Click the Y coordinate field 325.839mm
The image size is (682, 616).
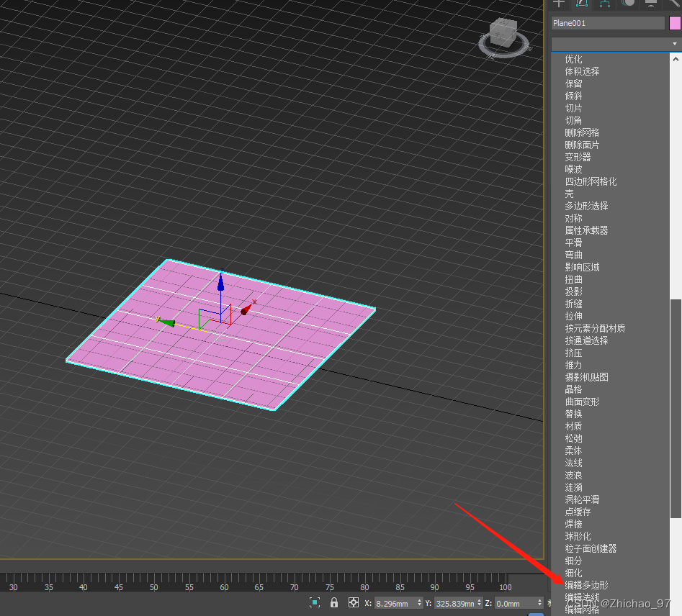click(x=455, y=603)
